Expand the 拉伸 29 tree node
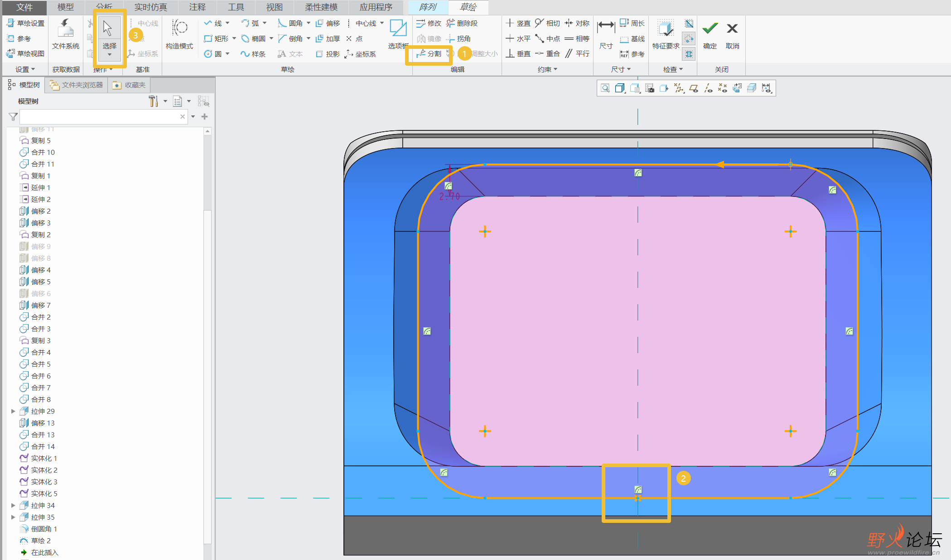Image resolution: width=951 pixels, height=560 pixels. point(13,411)
